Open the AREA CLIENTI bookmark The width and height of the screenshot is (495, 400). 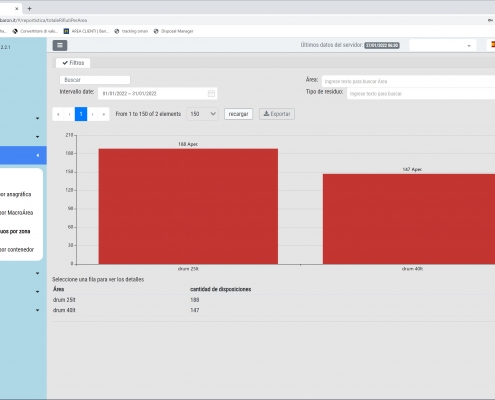tap(86, 31)
